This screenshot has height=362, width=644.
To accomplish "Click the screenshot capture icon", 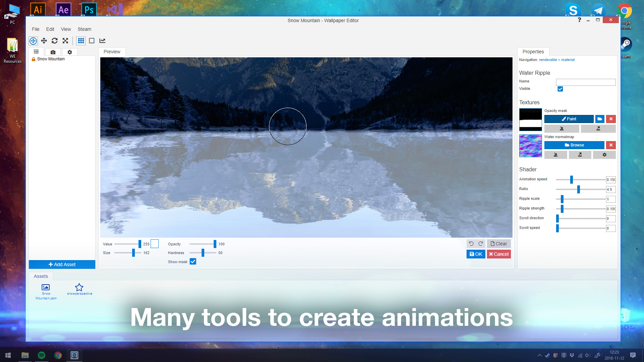I will coord(53,52).
